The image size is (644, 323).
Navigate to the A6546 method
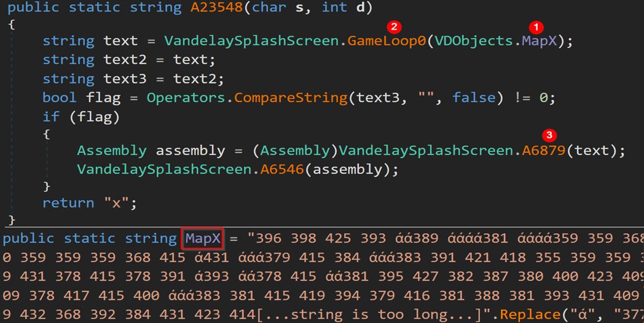[281, 169]
